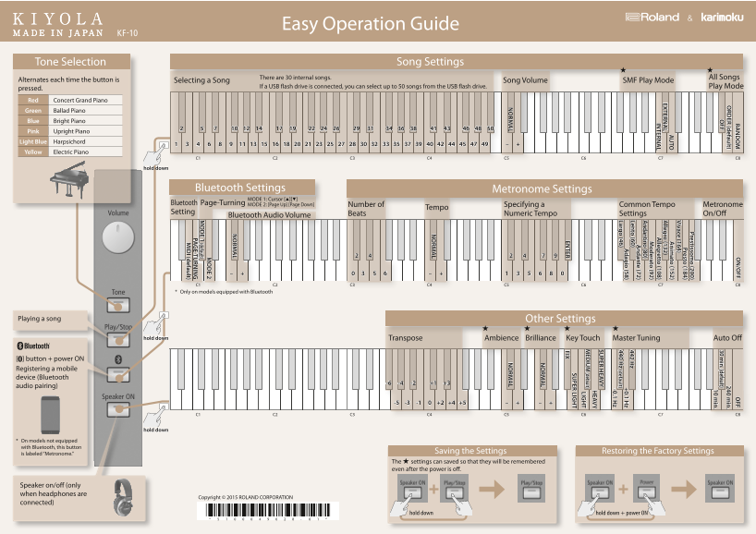Click the grand piano illustration
Viewport: 756px width, 534px height.
click(69, 180)
